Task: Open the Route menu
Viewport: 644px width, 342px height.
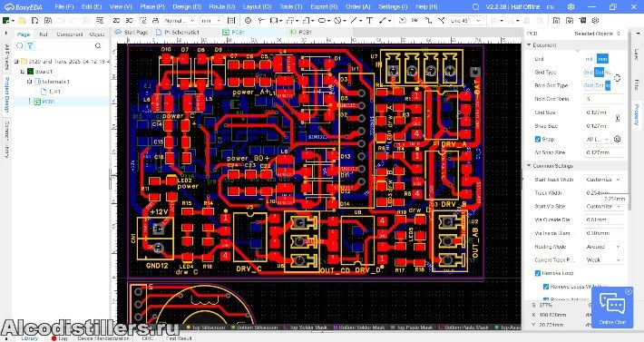Action: pyautogui.click(x=222, y=7)
